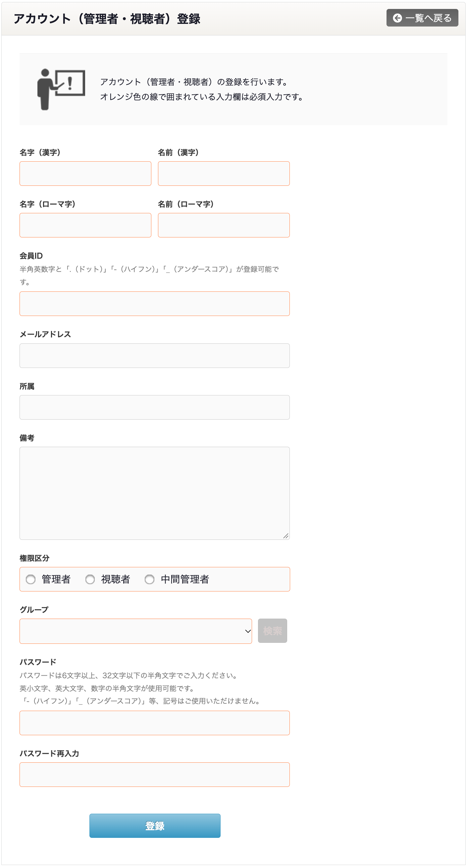
Task: Focus the 名字（漢字） input field
Action: click(x=85, y=174)
